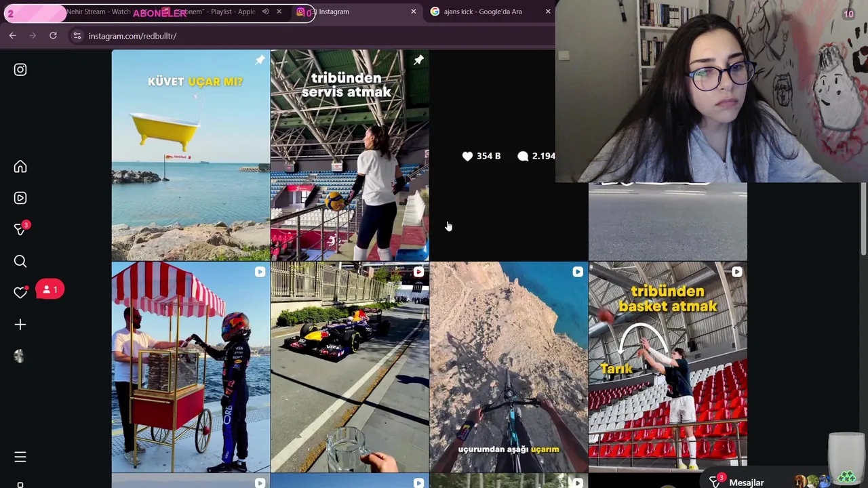The width and height of the screenshot is (868, 488).
Task: Open the hamburger More menu
Action: coord(20,457)
